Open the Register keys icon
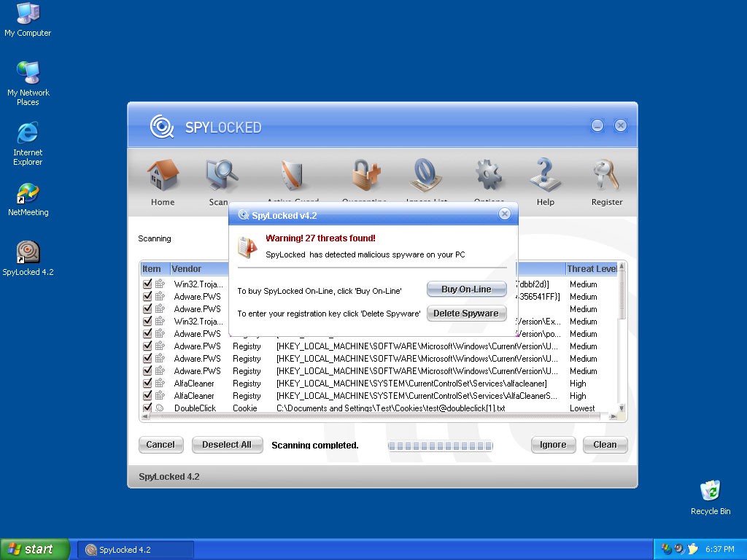 click(x=606, y=177)
